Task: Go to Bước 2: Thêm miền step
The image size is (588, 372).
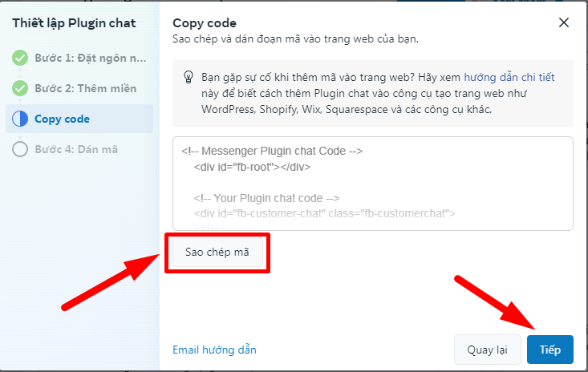Action: click(86, 88)
